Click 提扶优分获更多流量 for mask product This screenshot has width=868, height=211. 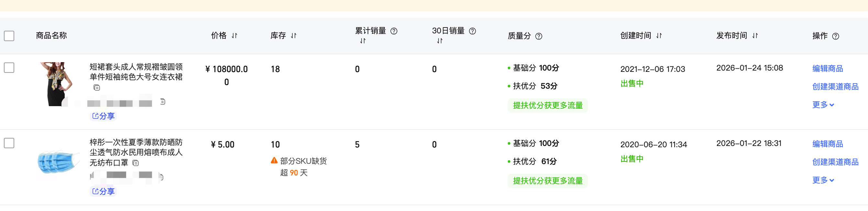[548, 181]
